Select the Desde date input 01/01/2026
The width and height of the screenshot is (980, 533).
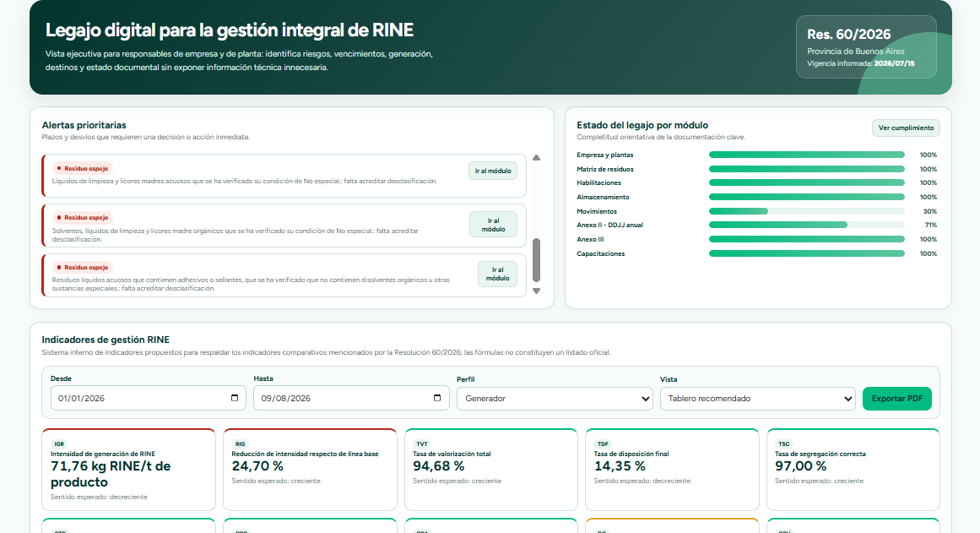coord(148,398)
